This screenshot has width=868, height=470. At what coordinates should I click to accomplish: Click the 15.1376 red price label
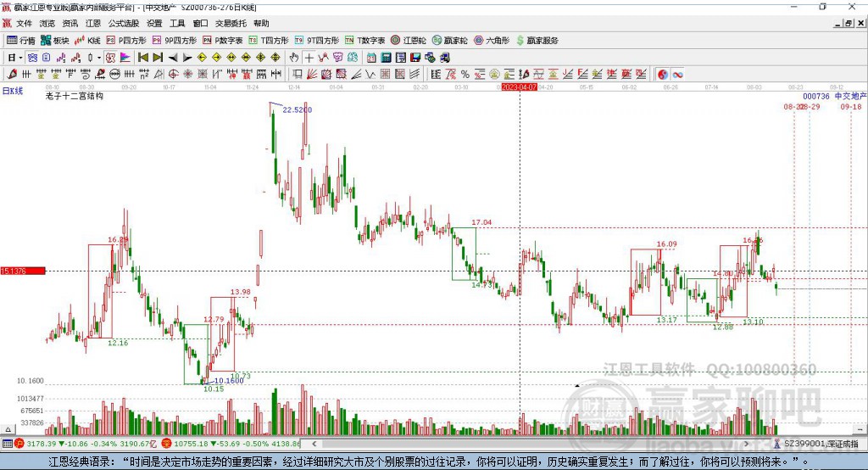(x=23, y=271)
